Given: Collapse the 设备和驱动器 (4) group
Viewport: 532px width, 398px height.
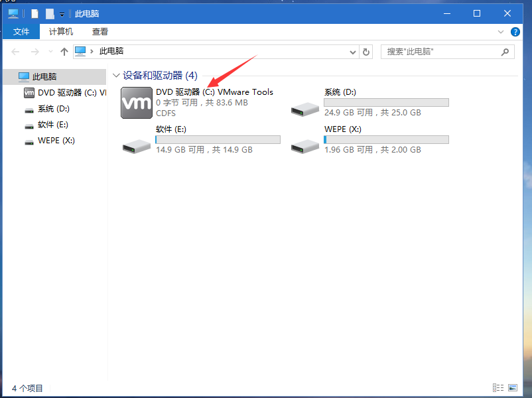Looking at the screenshot, I should [116, 76].
